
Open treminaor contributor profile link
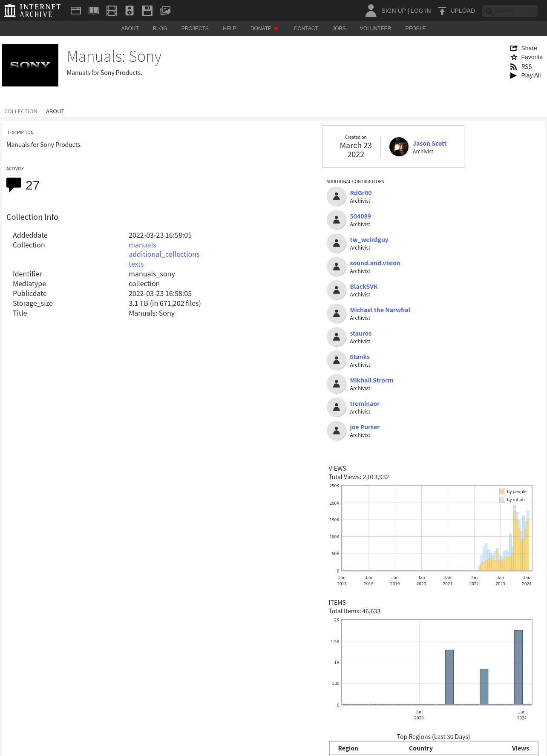(365, 404)
